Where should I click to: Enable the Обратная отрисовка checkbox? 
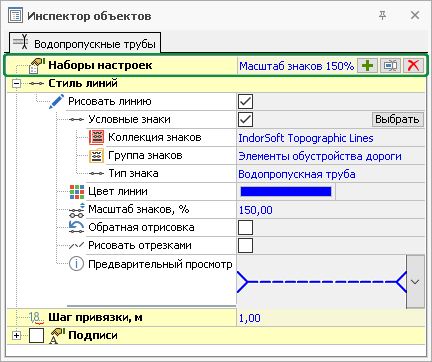click(x=245, y=228)
